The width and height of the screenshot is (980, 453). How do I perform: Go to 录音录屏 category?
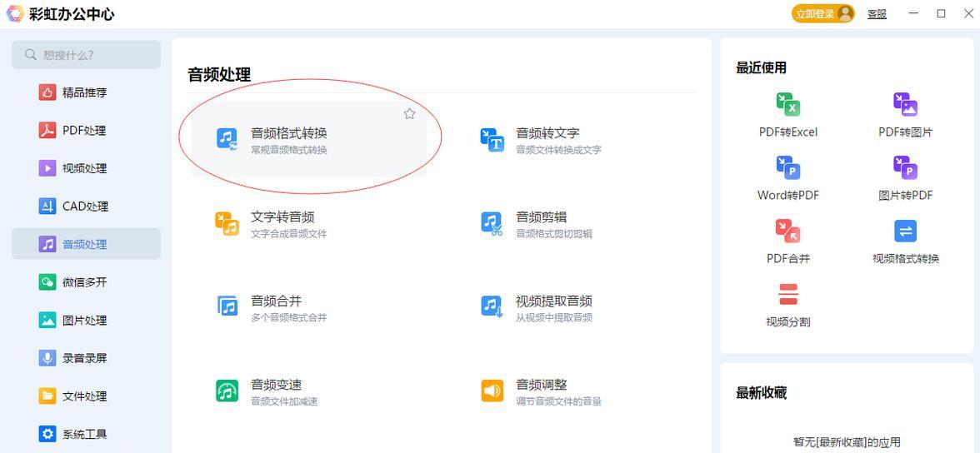click(x=87, y=358)
